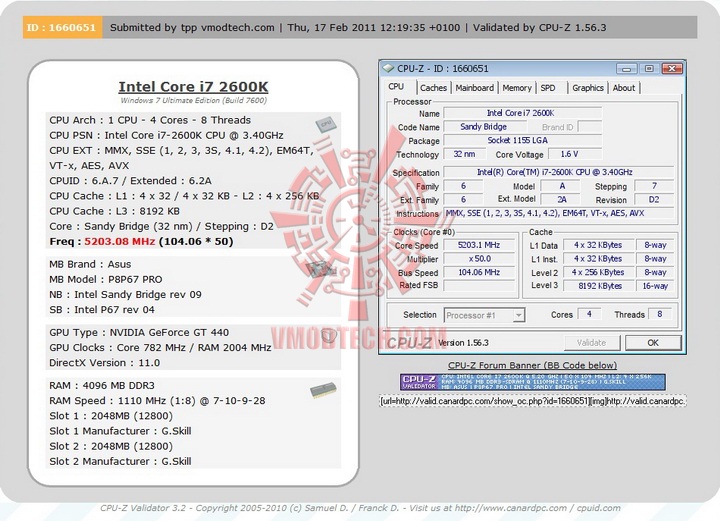The width and height of the screenshot is (720, 521).
Task: Click the Revision value D2
Action: click(x=654, y=200)
